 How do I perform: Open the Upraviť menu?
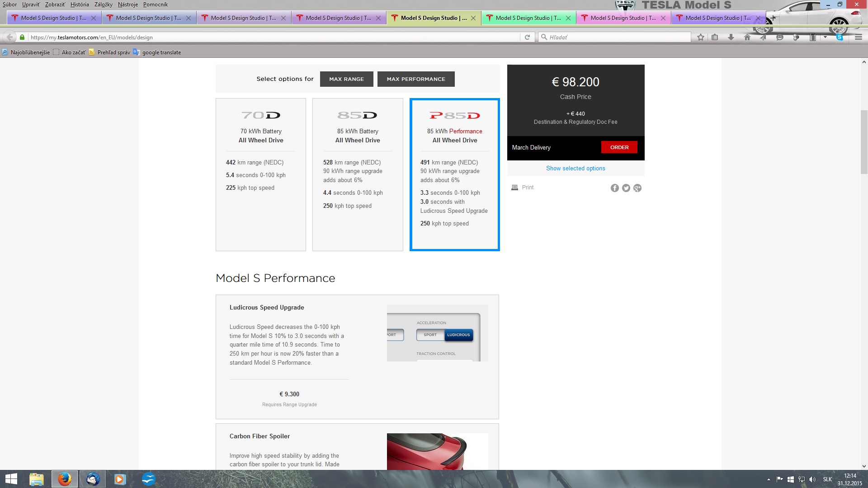[31, 5]
